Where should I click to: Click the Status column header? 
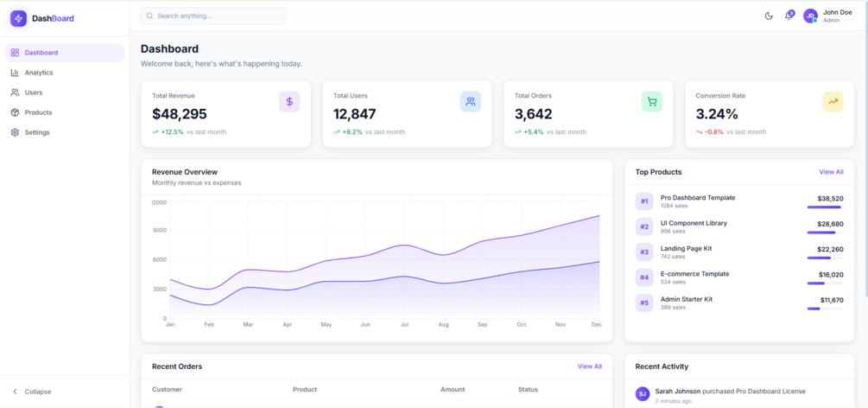528,389
